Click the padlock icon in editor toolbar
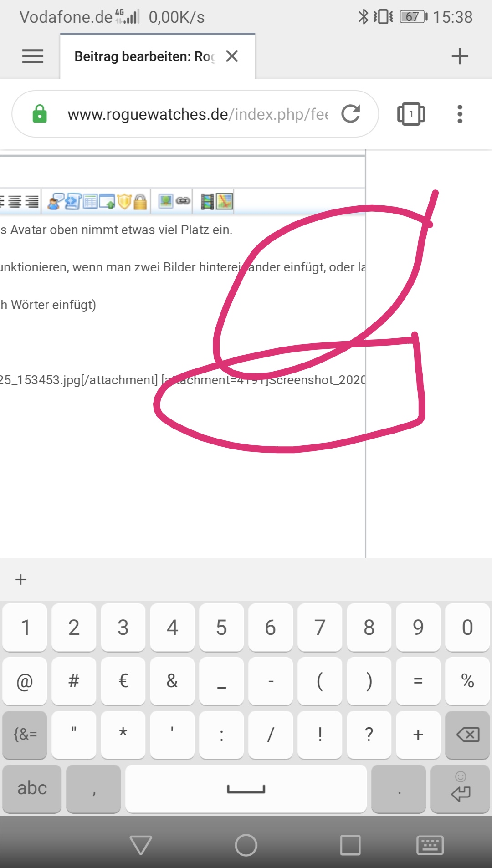Screen dimensions: 492x868 140,201
